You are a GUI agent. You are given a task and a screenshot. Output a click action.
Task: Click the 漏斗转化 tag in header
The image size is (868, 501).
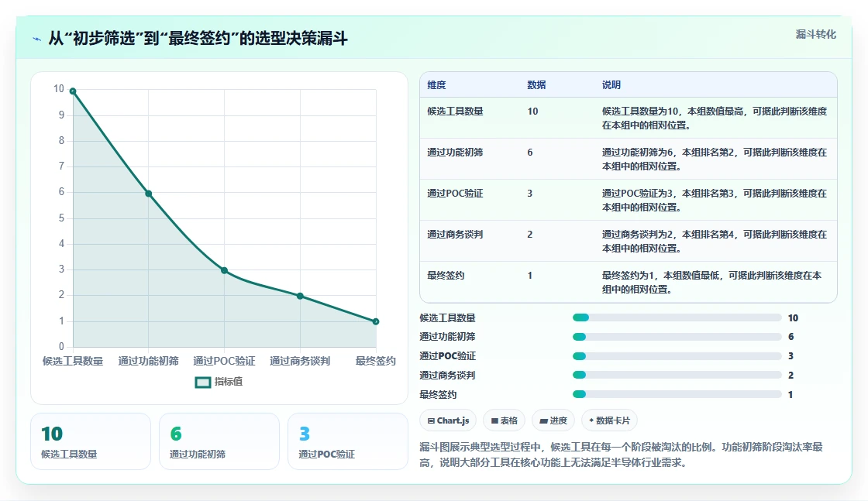(x=815, y=34)
